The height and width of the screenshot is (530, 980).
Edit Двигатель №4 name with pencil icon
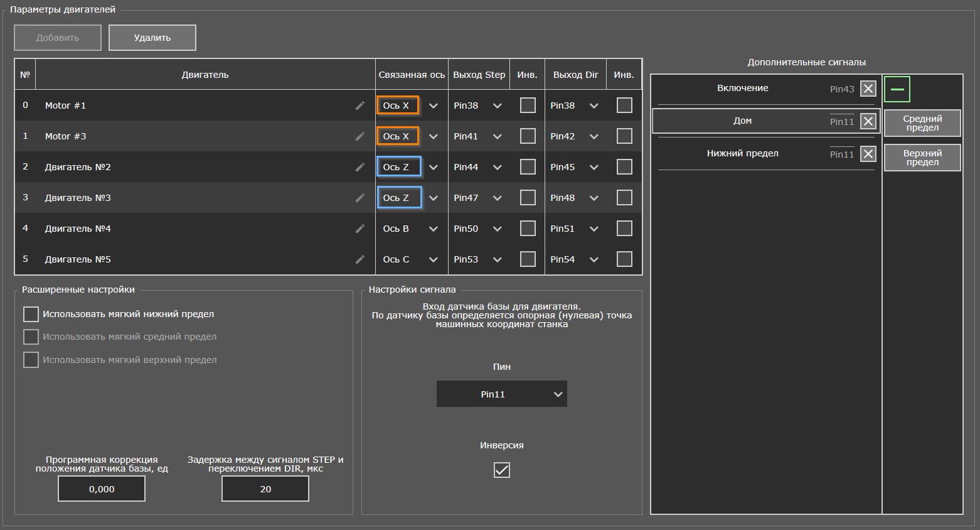point(360,229)
